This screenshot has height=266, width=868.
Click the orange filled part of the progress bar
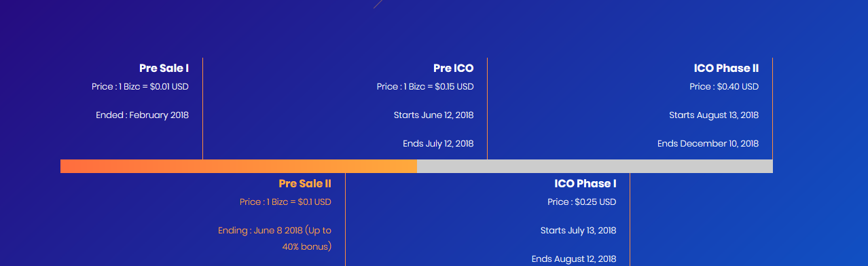[x=238, y=166]
